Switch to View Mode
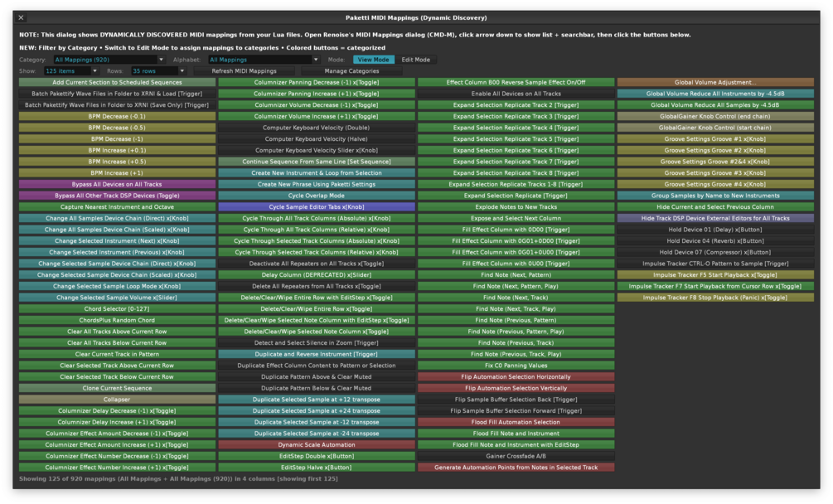Viewport: 833px width, 504px height. pos(373,60)
